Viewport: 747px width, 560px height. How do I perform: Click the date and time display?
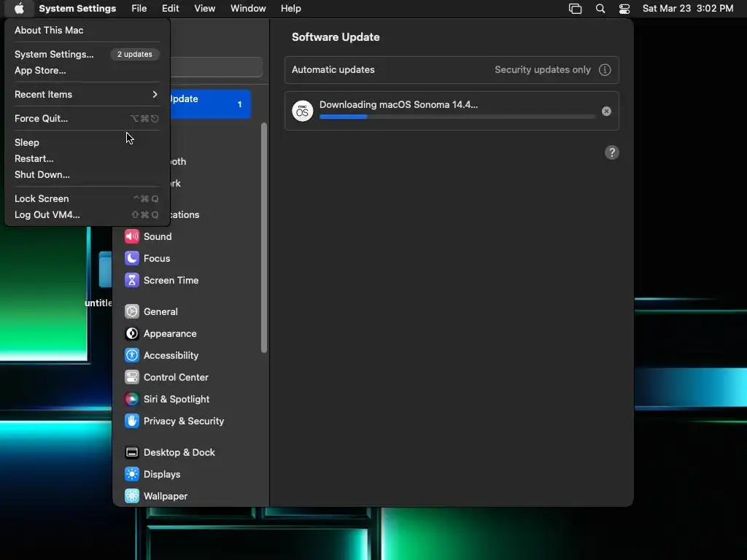(688, 9)
